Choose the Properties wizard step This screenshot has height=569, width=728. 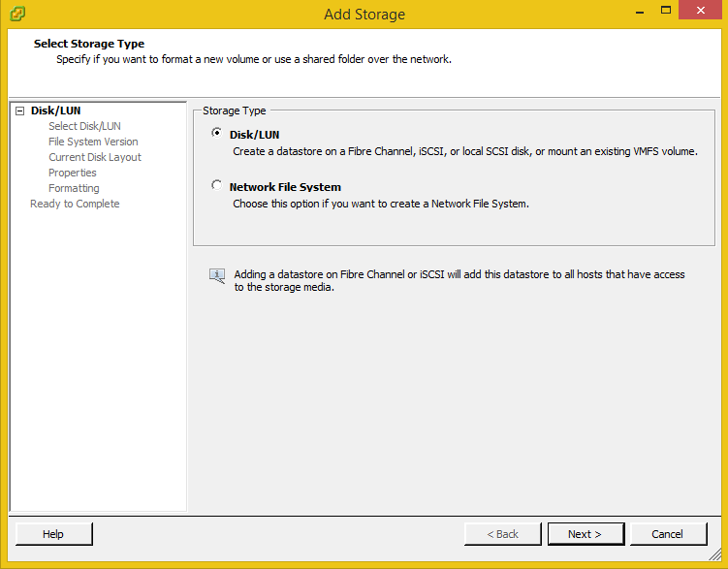point(73,173)
